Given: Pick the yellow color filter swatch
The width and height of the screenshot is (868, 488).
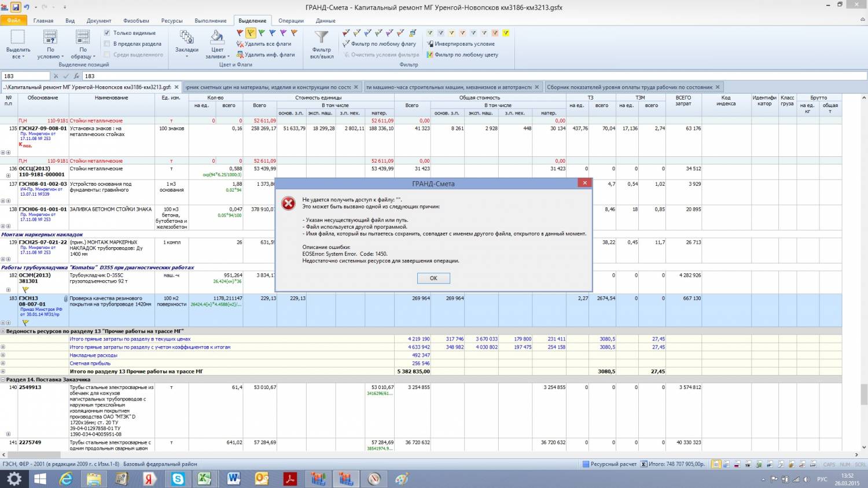Looking at the screenshot, I should 506,33.
